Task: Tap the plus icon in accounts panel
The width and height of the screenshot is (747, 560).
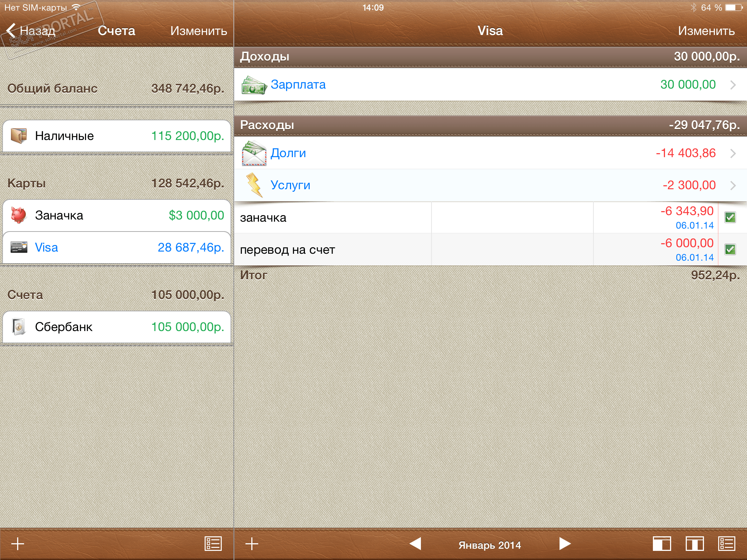Action: click(x=18, y=544)
